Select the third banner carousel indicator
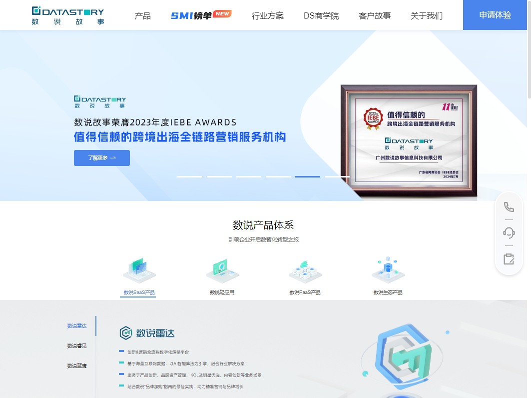This screenshot has width=532, height=398. pyautogui.click(x=249, y=176)
